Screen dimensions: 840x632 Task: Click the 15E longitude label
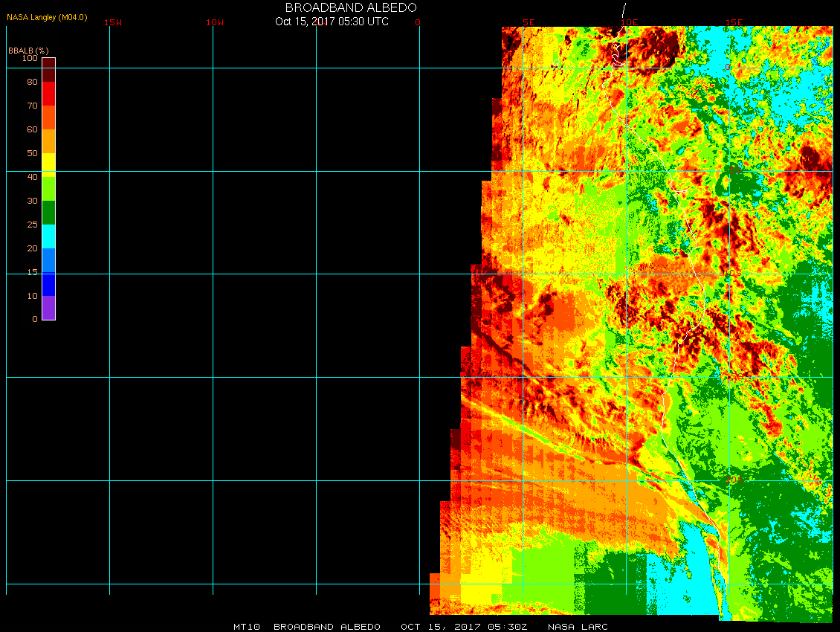pos(734,22)
